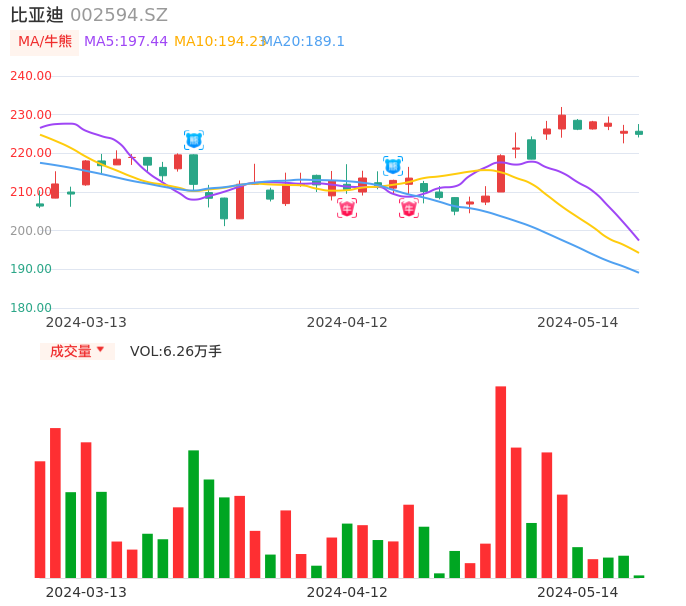Click the 比亚迪 stock name
The image size is (686, 606).
click(36, 15)
